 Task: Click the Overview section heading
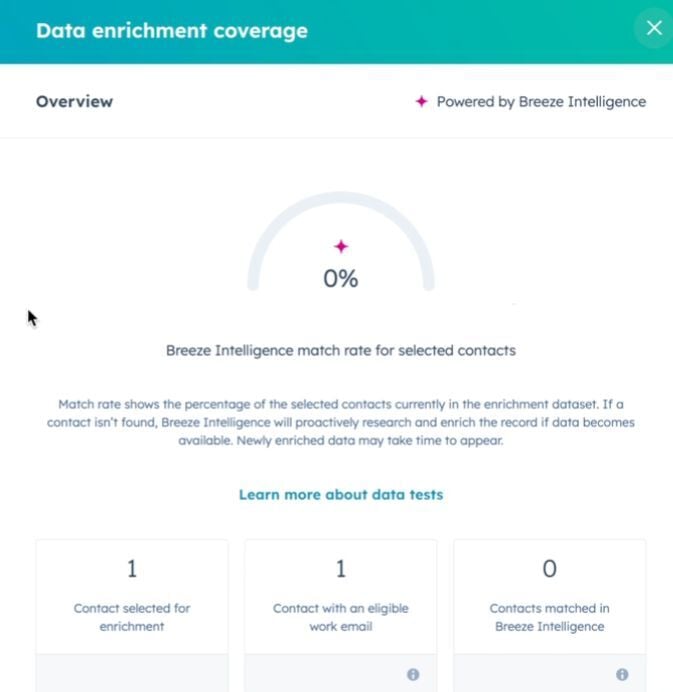[75, 102]
